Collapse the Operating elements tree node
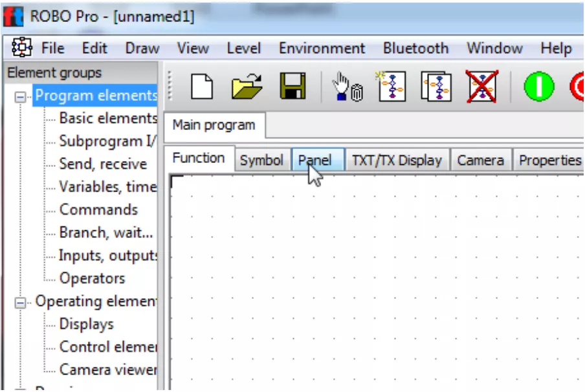The image size is (585, 392). tap(21, 303)
